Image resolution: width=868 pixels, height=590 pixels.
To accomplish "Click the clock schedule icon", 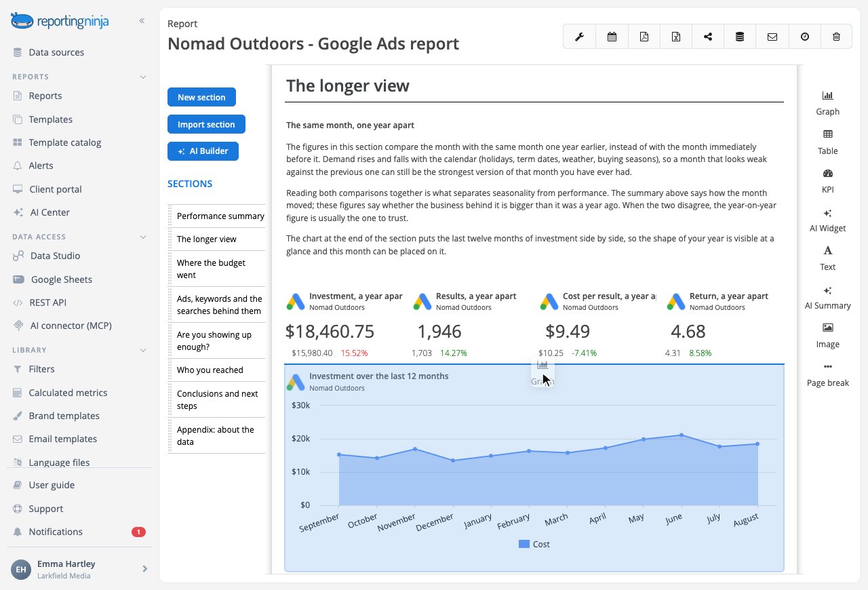I will tap(804, 37).
